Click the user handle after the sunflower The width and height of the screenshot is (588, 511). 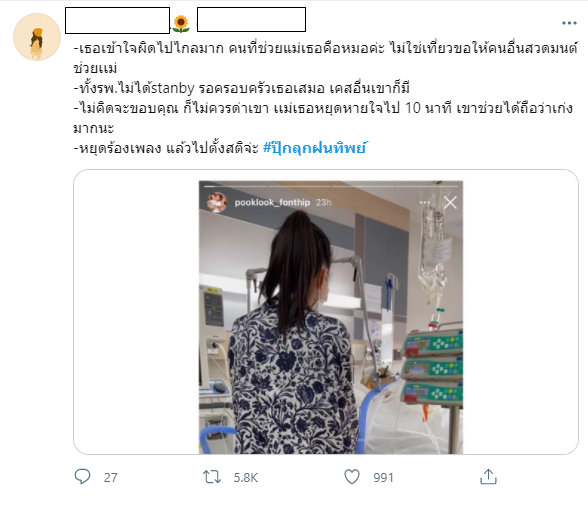pyautogui.click(x=251, y=19)
